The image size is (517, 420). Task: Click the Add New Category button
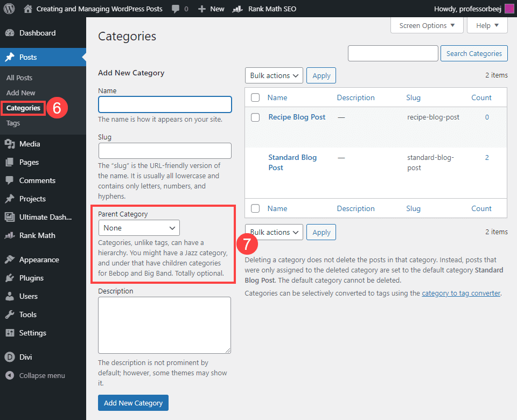tap(133, 403)
